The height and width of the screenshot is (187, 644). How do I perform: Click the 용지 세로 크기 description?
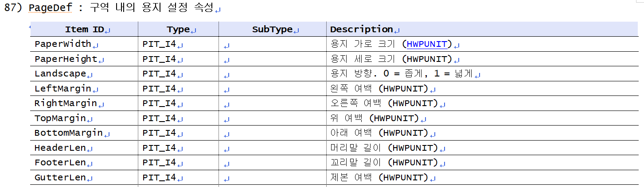coord(391,59)
